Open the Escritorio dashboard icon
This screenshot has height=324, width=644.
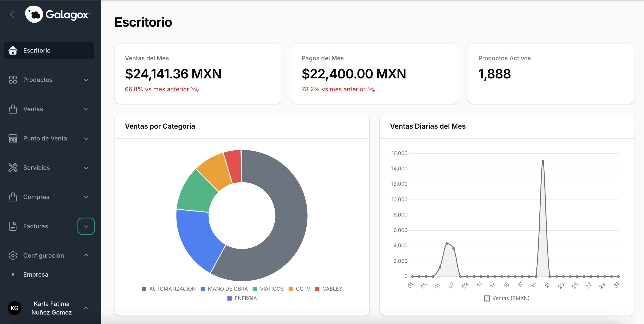pyautogui.click(x=13, y=50)
